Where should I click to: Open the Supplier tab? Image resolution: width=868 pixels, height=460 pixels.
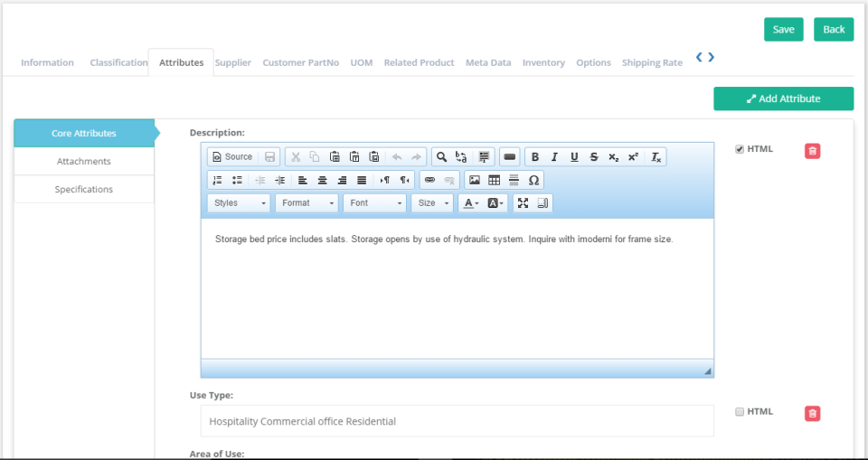tap(233, 62)
